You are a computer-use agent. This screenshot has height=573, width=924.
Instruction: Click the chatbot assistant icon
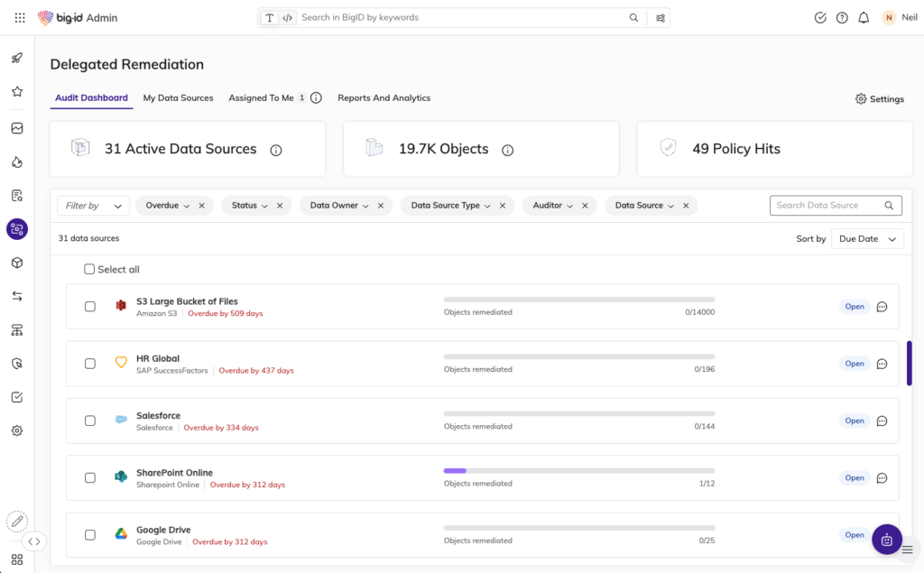pos(886,539)
